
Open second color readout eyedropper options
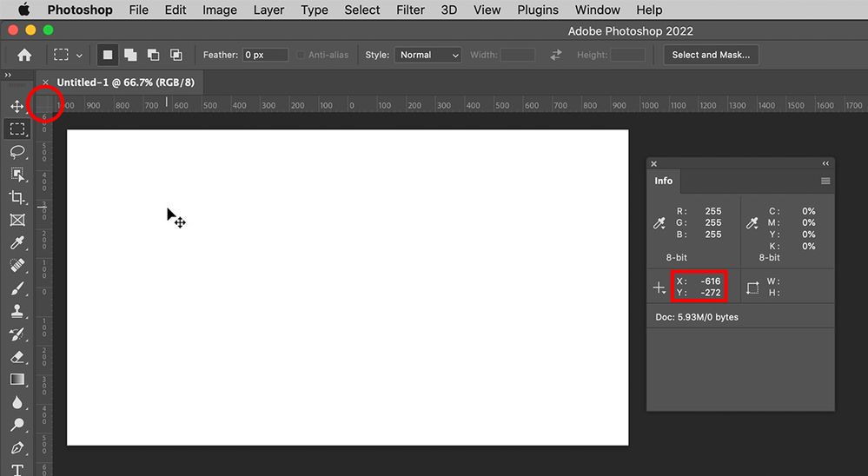coord(752,223)
